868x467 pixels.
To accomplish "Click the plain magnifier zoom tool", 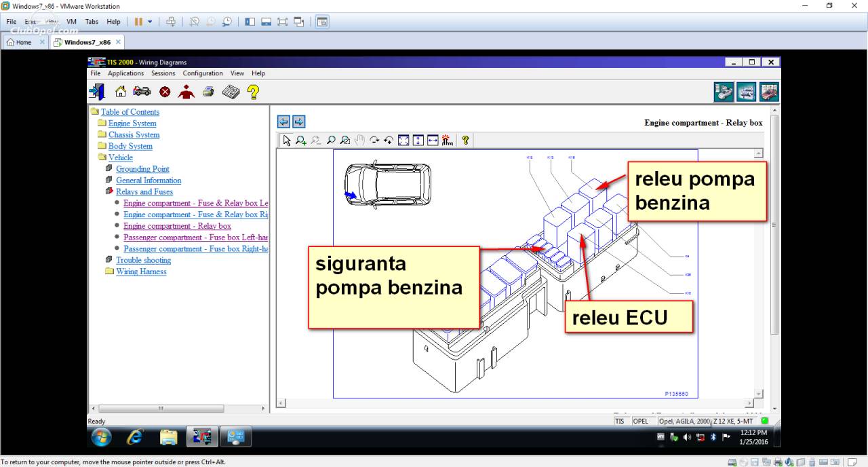I will click(x=331, y=141).
